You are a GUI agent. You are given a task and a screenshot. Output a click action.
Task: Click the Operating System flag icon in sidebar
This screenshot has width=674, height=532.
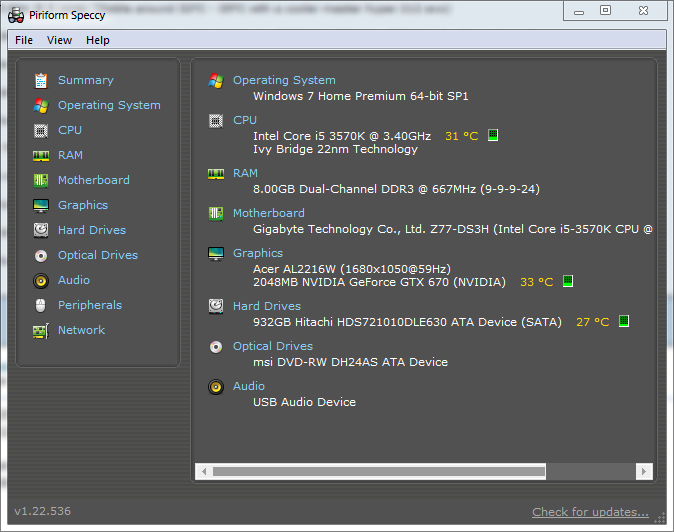coord(41,105)
